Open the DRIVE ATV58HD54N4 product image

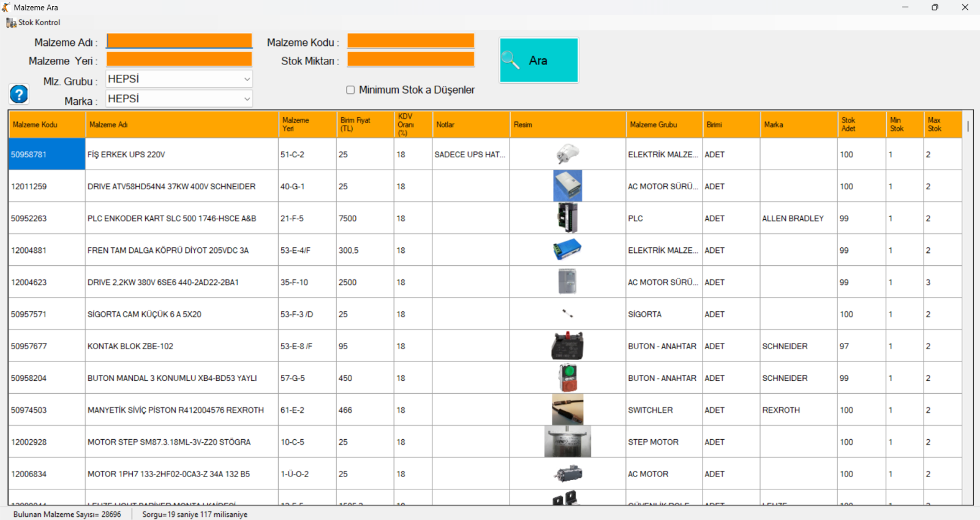tap(568, 186)
